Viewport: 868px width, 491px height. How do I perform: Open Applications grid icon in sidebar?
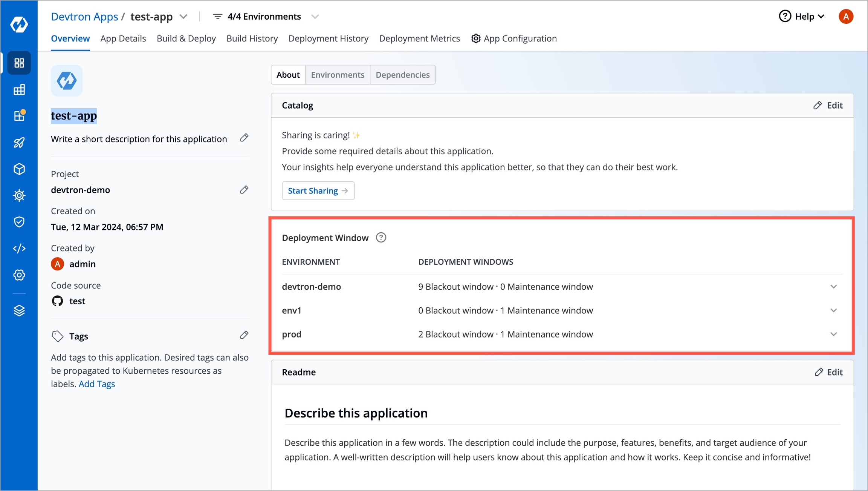(19, 63)
